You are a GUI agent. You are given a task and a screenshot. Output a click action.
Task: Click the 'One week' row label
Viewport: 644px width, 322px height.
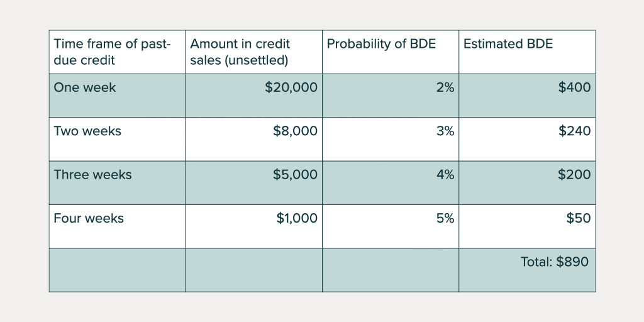pyautogui.click(x=85, y=87)
